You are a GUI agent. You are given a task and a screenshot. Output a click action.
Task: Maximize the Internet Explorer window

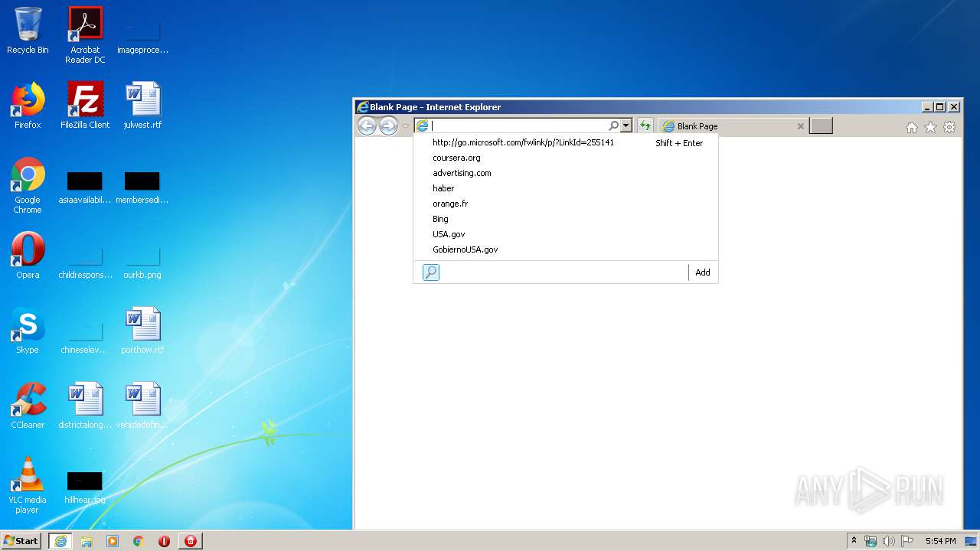940,107
